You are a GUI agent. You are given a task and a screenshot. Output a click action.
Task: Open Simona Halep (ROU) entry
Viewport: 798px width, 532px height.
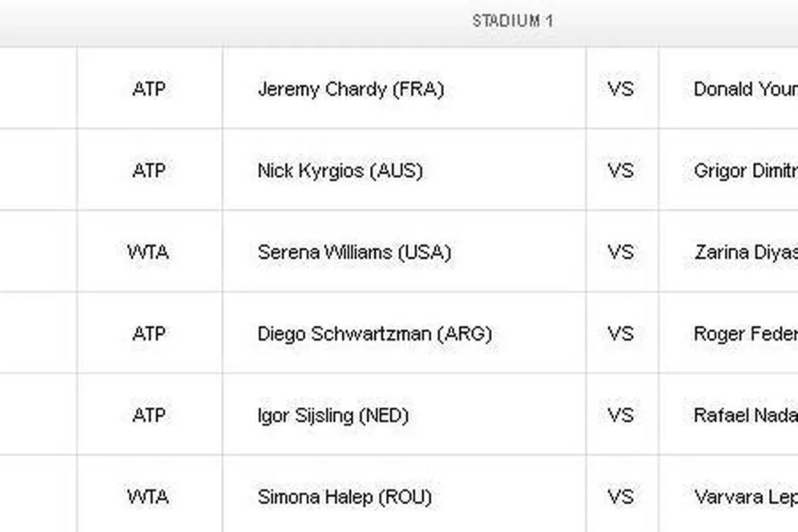click(x=344, y=497)
